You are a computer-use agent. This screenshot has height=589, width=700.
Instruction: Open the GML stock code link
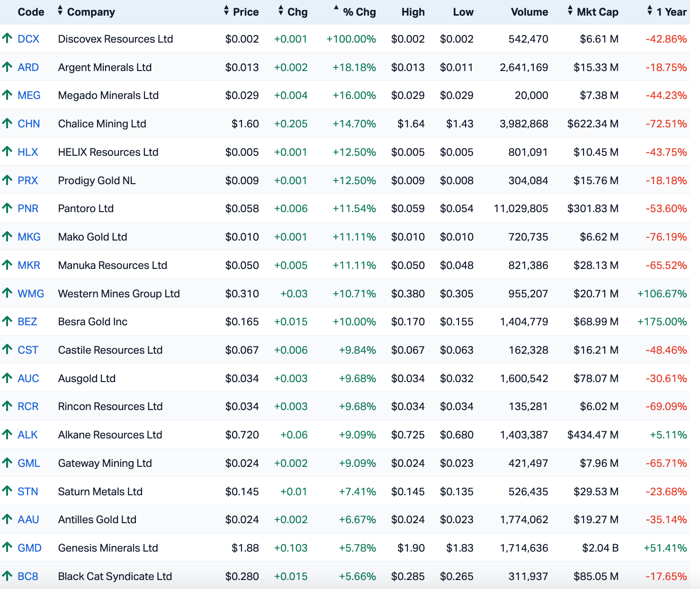(x=29, y=463)
